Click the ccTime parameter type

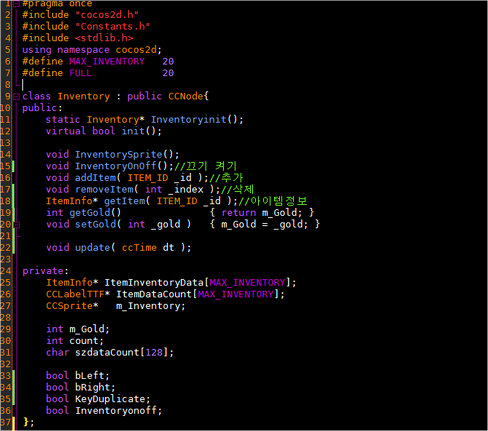[139, 248]
